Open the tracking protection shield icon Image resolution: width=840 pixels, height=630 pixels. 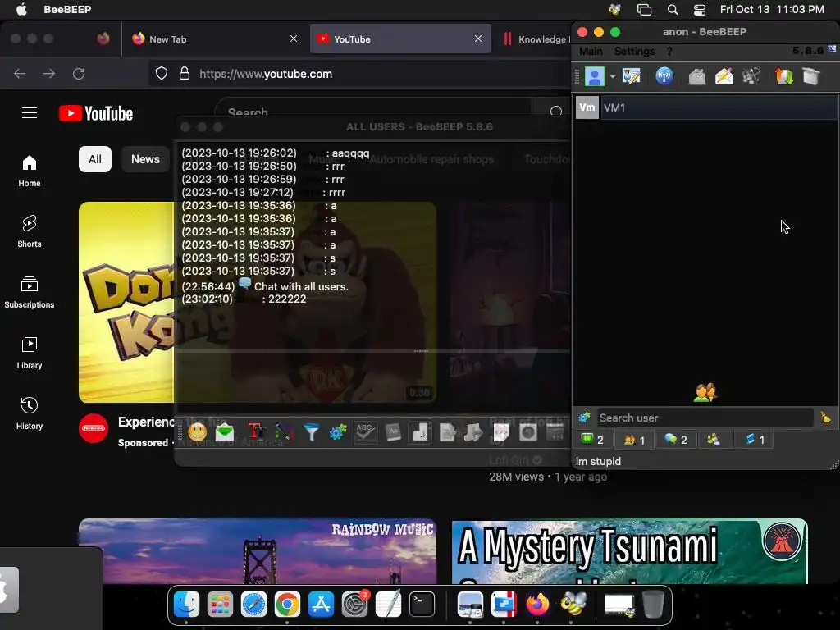click(x=162, y=73)
